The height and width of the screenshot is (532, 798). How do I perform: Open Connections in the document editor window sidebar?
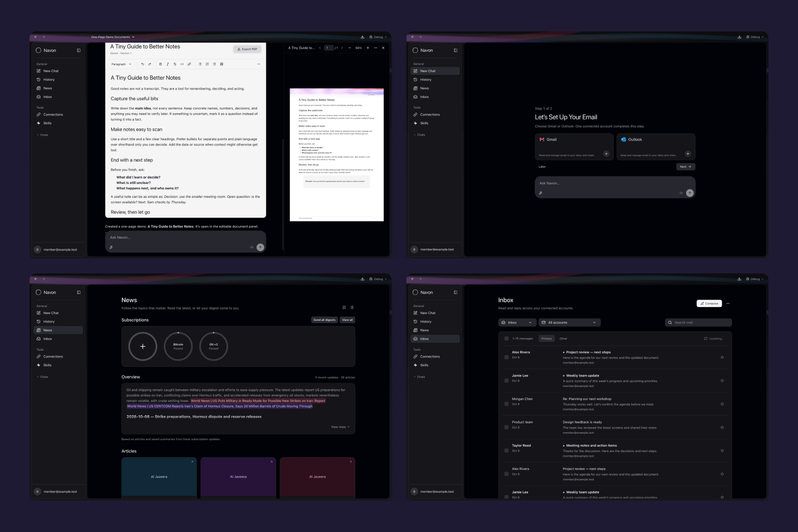click(x=58, y=115)
